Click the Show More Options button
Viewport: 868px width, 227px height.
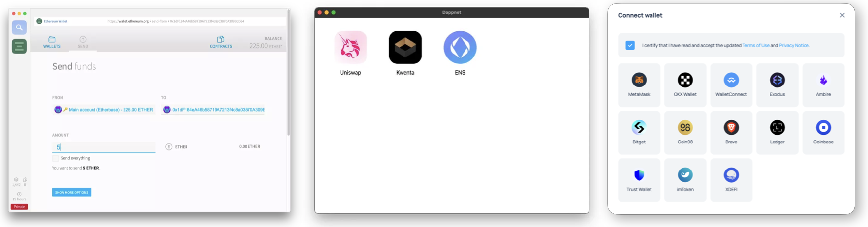pyautogui.click(x=71, y=192)
